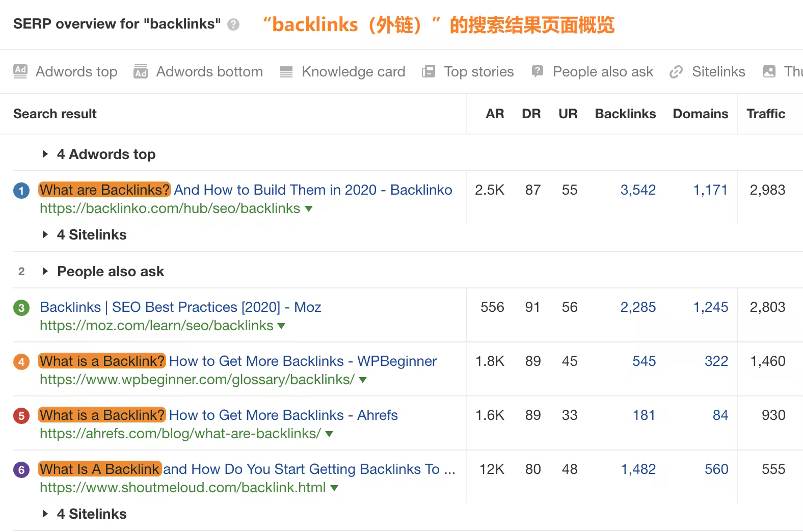The width and height of the screenshot is (803, 532).
Task: Click the thumbnail image icon in the legend
Action: (769, 71)
